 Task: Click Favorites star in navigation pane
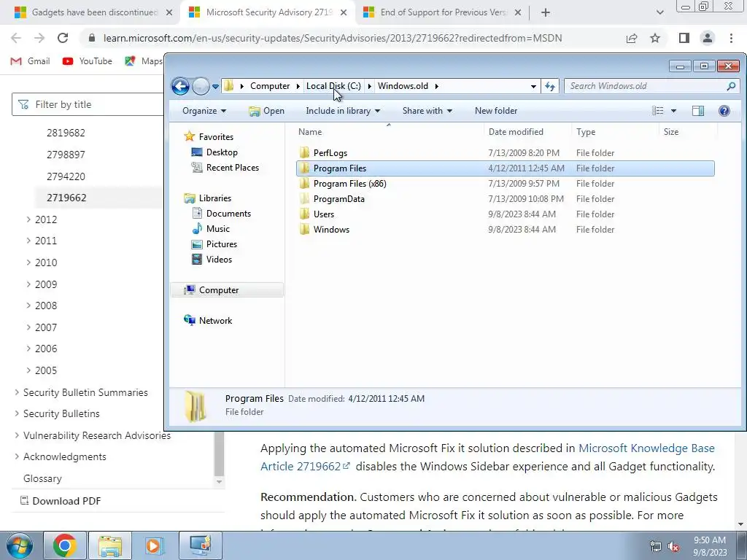point(189,136)
